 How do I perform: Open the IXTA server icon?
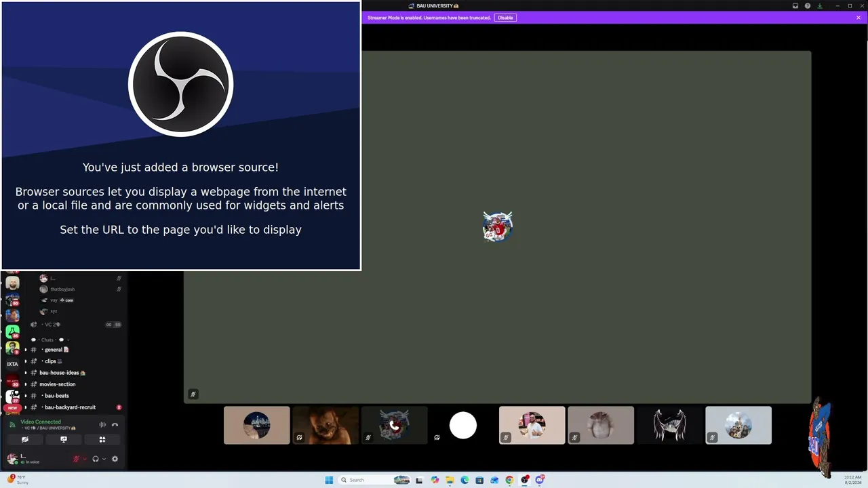point(12,364)
